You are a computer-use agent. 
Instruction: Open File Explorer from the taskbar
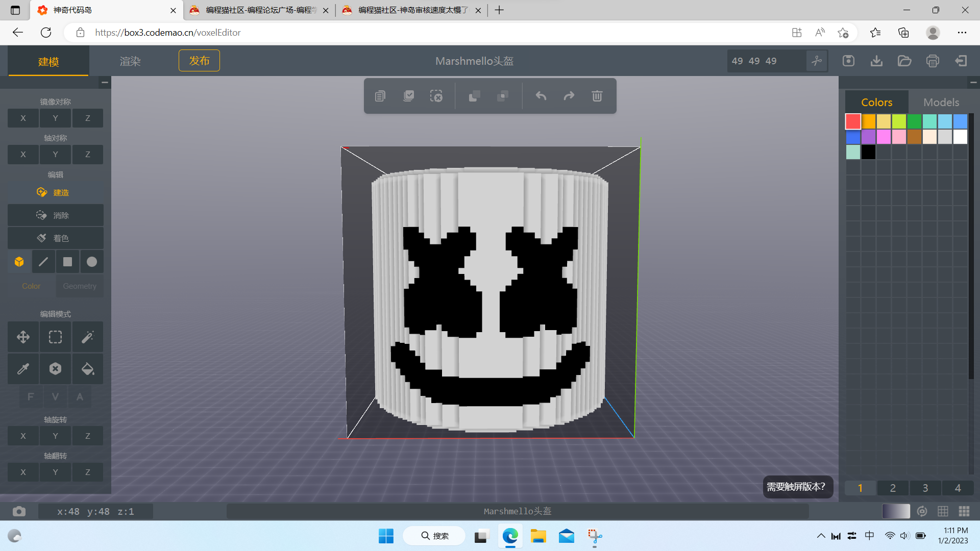[538, 536]
